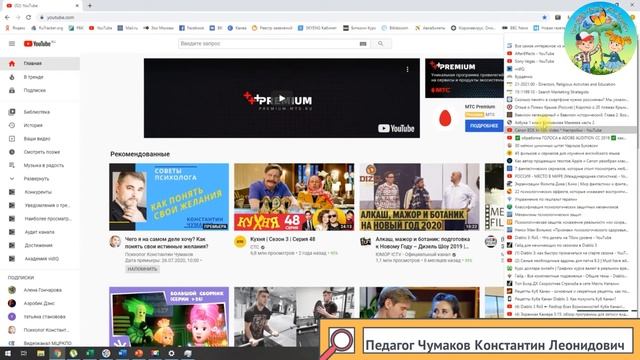
Task: Open the Фиксики большой сборник thumbnail
Action: click(169, 317)
